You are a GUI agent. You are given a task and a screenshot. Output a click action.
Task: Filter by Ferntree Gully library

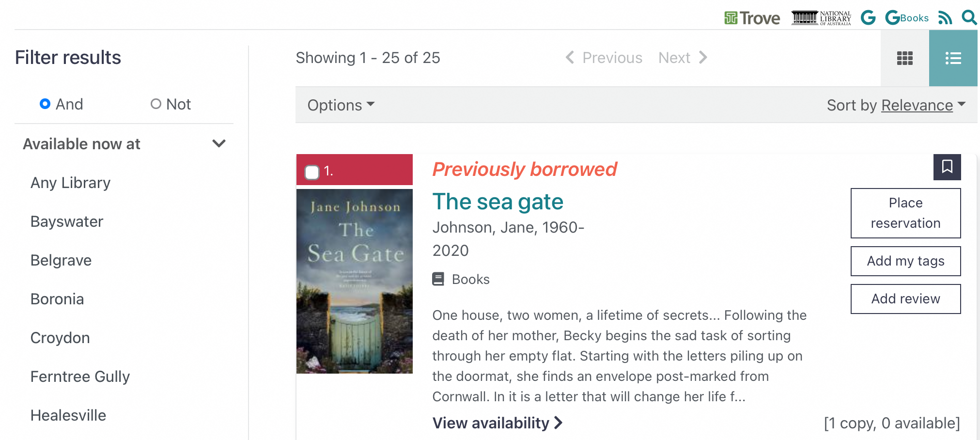[x=80, y=377]
